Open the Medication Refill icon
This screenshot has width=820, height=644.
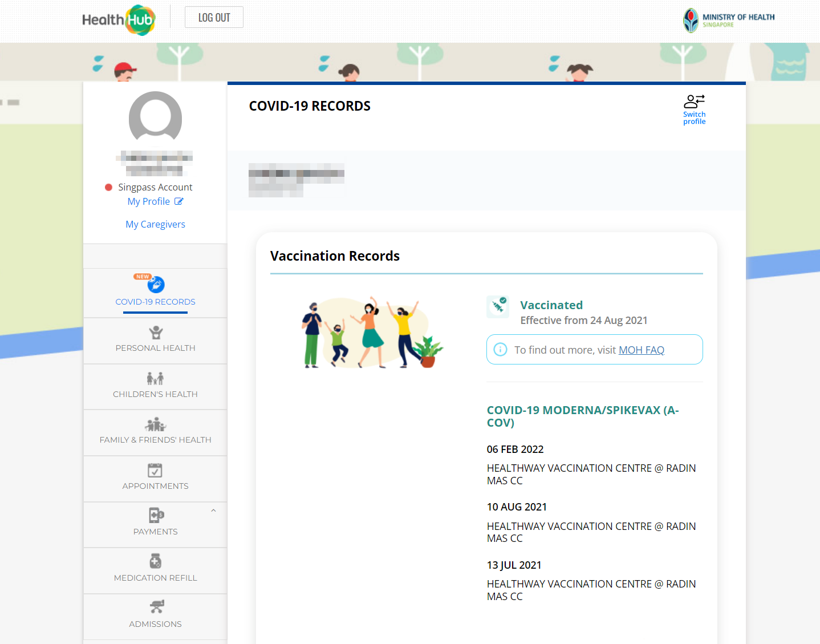click(155, 561)
